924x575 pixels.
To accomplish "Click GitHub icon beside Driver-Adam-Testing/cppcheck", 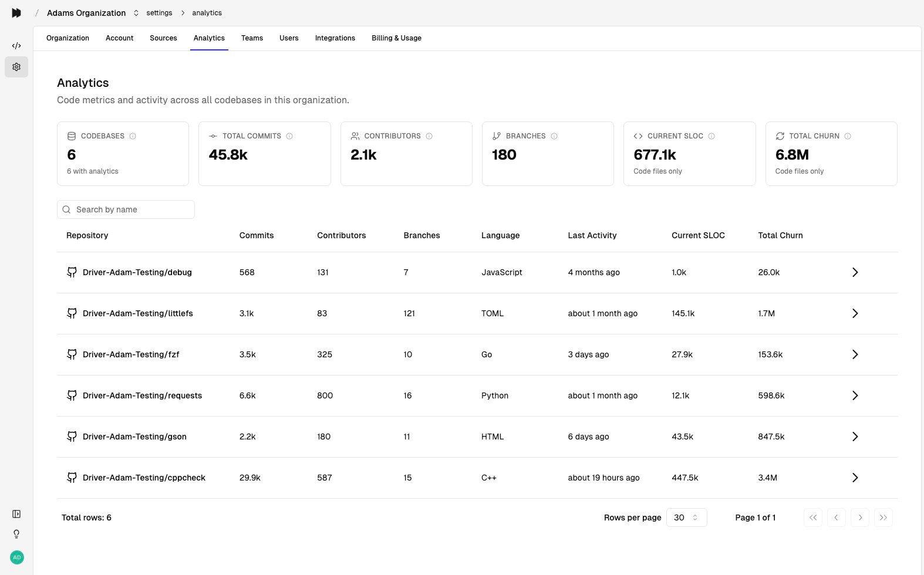I will [72, 478].
